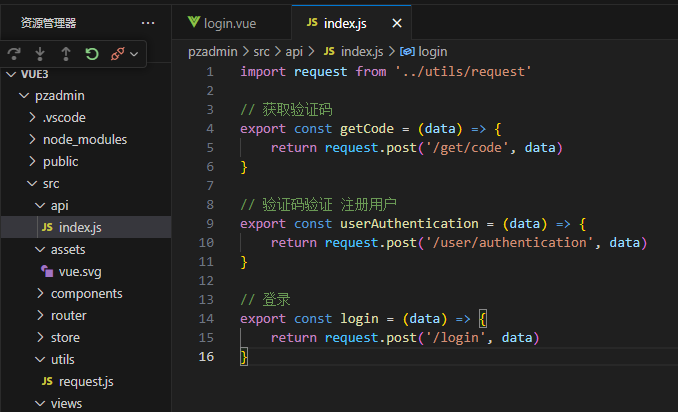This screenshot has width=678, height=412.
Task: Collapse the VUE3 workspace root
Action: click(x=11, y=74)
